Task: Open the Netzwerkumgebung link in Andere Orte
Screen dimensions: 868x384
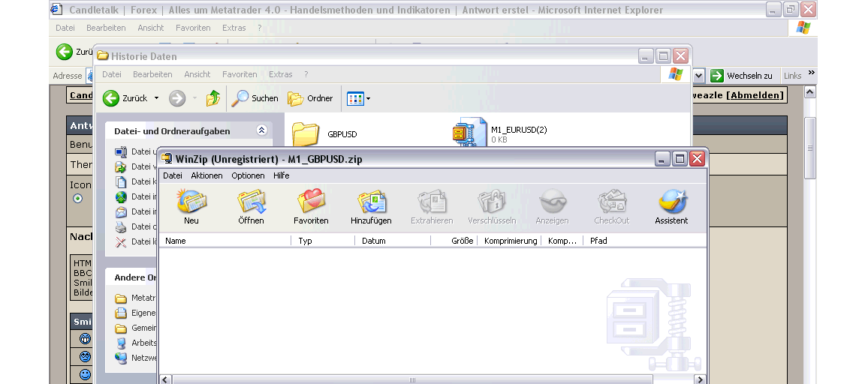Action: click(136, 358)
